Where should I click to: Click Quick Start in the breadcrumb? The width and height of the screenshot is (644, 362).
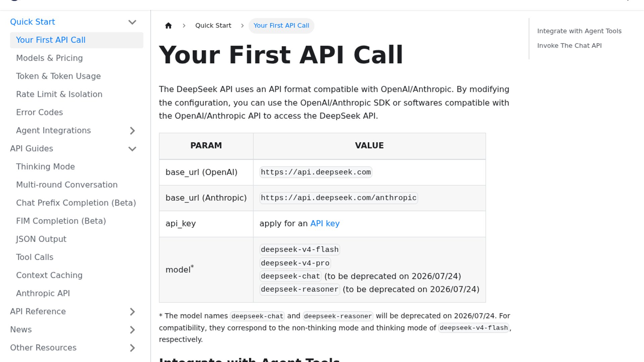click(x=213, y=25)
